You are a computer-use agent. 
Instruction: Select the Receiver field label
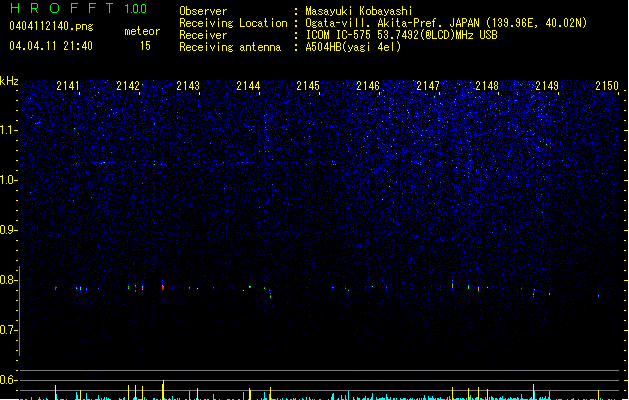[203, 35]
